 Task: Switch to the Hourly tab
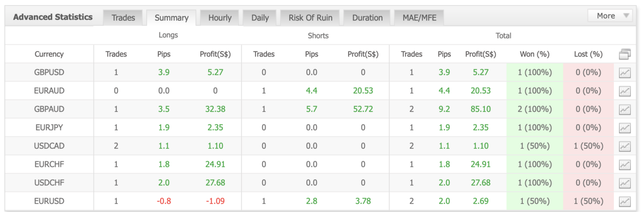(220, 17)
